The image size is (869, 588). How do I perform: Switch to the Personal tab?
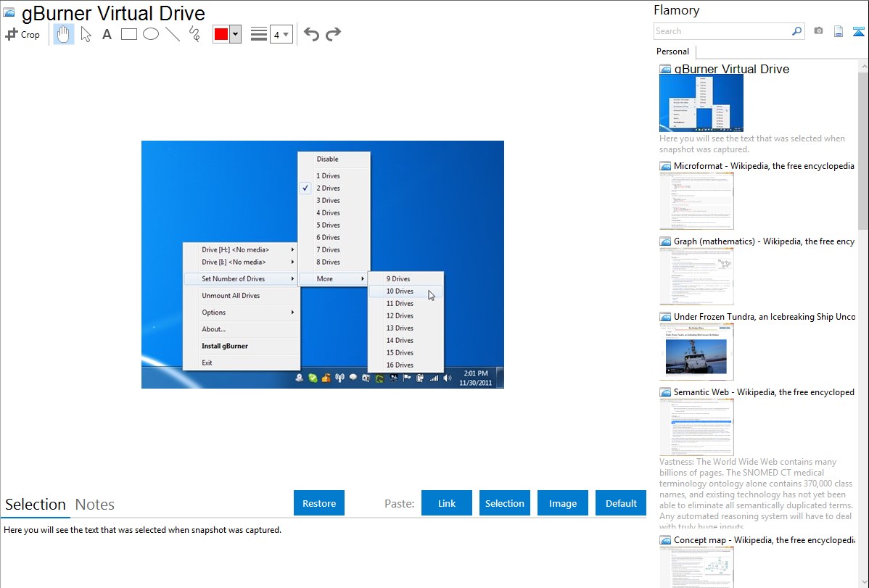tap(673, 51)
